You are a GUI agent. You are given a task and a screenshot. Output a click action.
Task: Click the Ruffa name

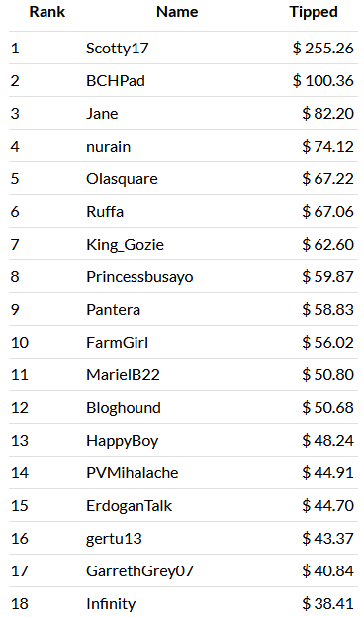pyautogui.click(x=105, y=212)
